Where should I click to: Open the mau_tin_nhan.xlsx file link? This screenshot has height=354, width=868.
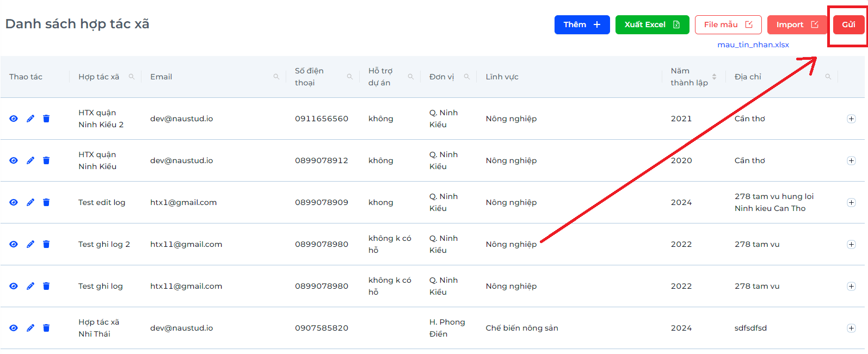pyautogui.click(x=753, y=45)
